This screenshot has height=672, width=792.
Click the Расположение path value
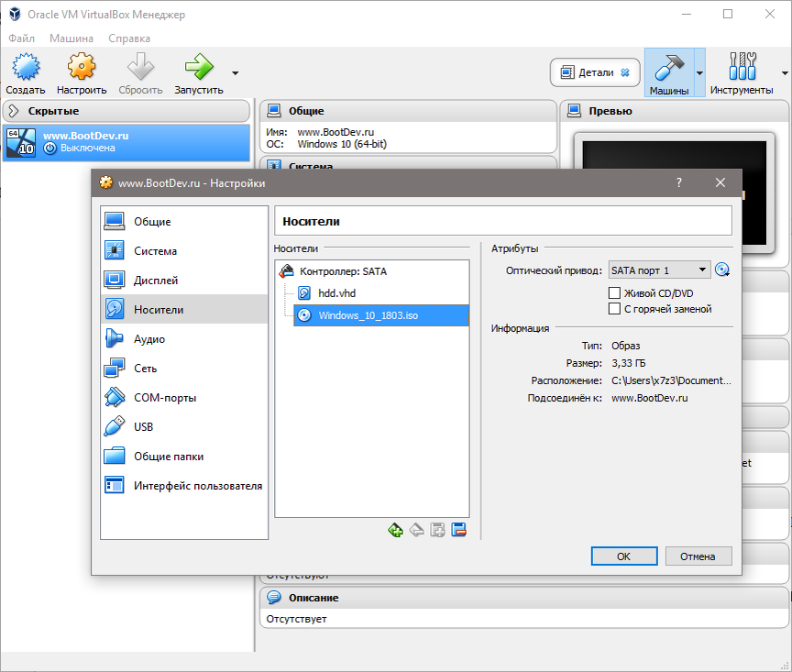click(x=671, y=380)
